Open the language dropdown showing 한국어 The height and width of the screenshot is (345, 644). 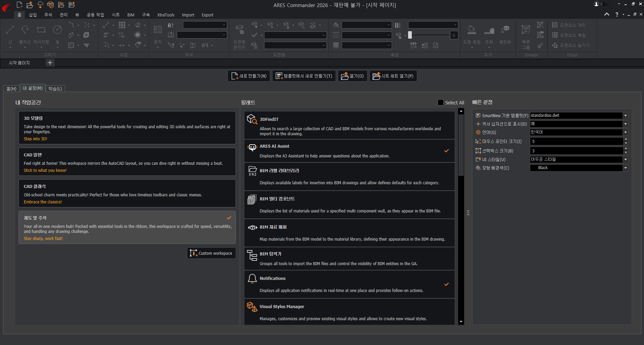(x=625, y=133)
